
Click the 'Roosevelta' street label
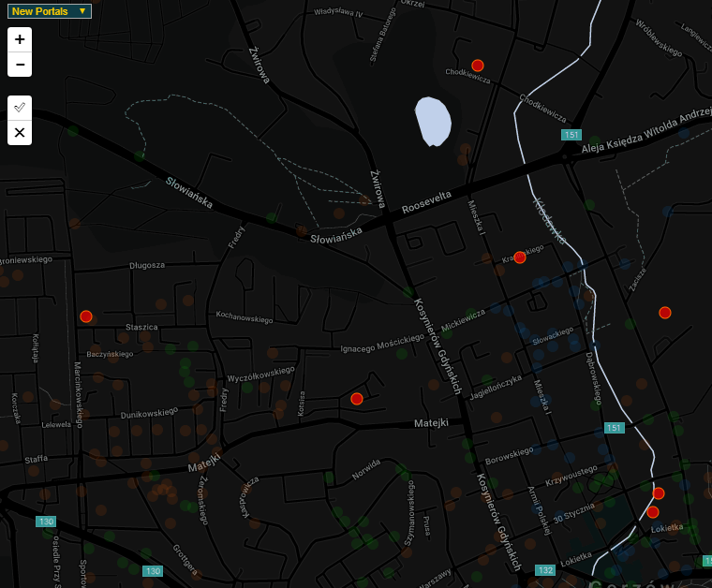426,202
